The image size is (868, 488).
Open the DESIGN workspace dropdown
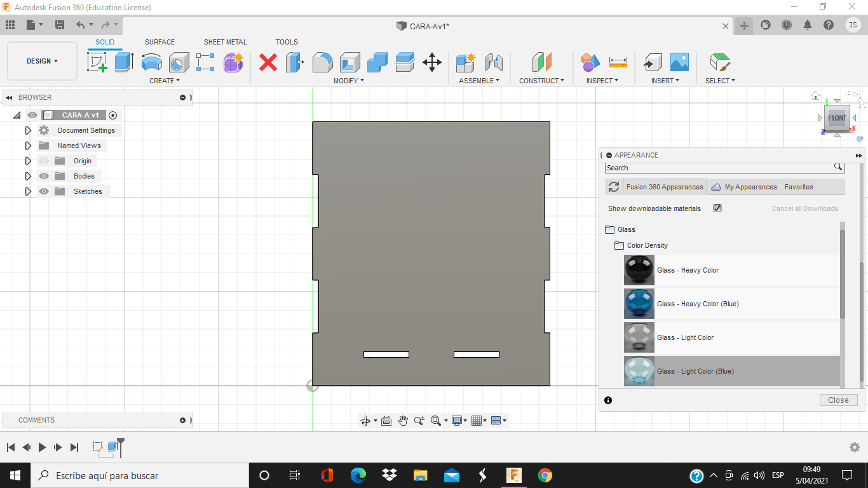(42, 61)
